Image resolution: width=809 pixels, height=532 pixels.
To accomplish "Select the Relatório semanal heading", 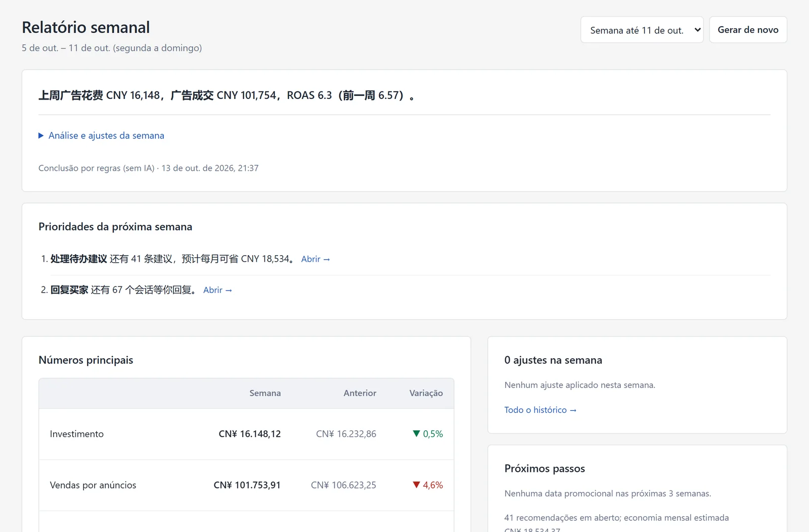I will (86, 27).
